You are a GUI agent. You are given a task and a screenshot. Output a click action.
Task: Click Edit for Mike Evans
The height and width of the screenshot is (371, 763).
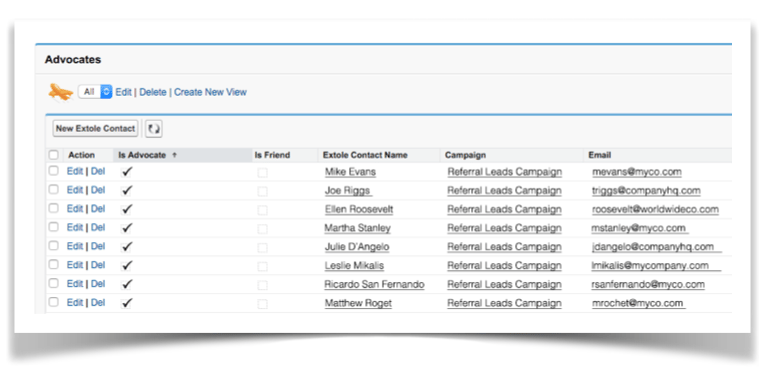(x=75, y=171)
